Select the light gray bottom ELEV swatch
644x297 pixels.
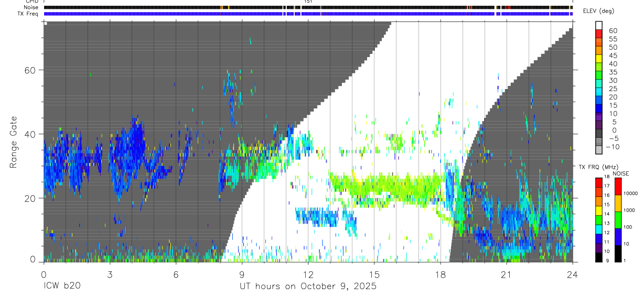pyautogui.click(x=599, y=151)
